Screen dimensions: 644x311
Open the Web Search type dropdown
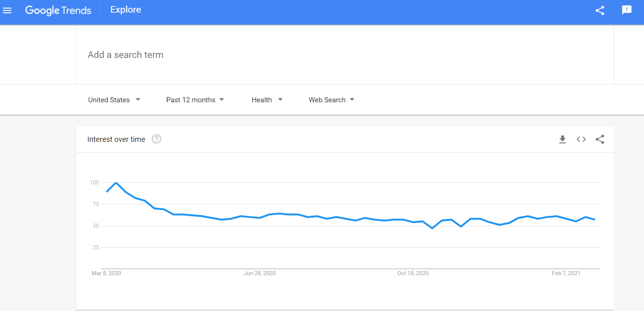point(332,100)
